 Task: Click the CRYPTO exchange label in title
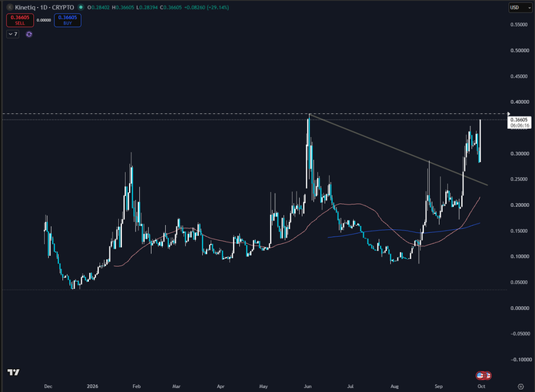pos(63,7)
